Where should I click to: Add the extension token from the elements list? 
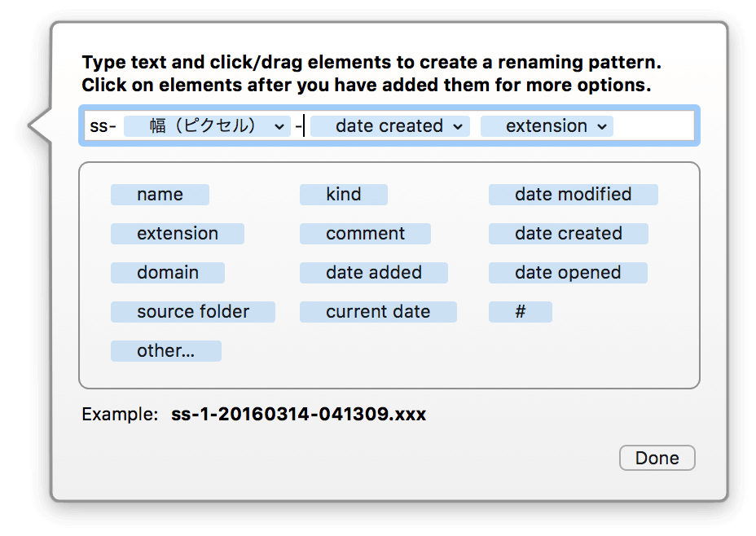click(178, 234)
